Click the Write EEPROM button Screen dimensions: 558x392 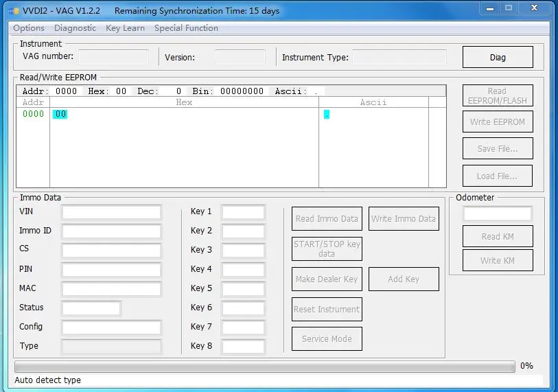pyautogui.click(x=498, y=122)
